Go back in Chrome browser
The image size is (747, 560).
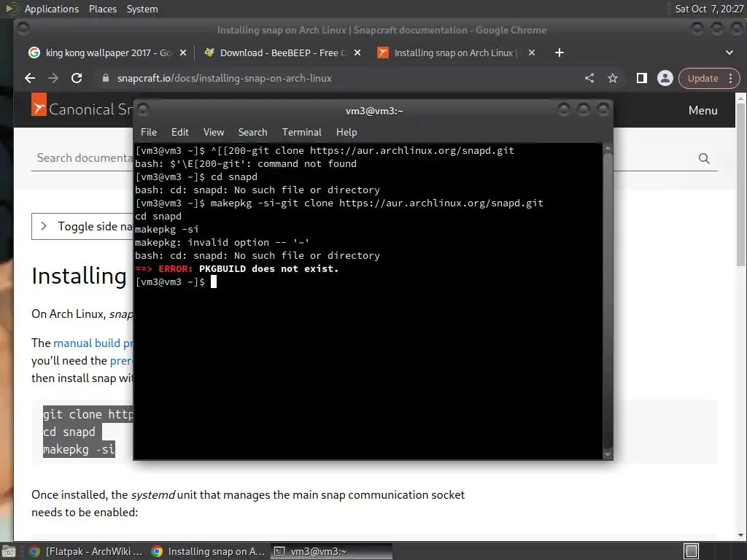(x=30, y=78)
